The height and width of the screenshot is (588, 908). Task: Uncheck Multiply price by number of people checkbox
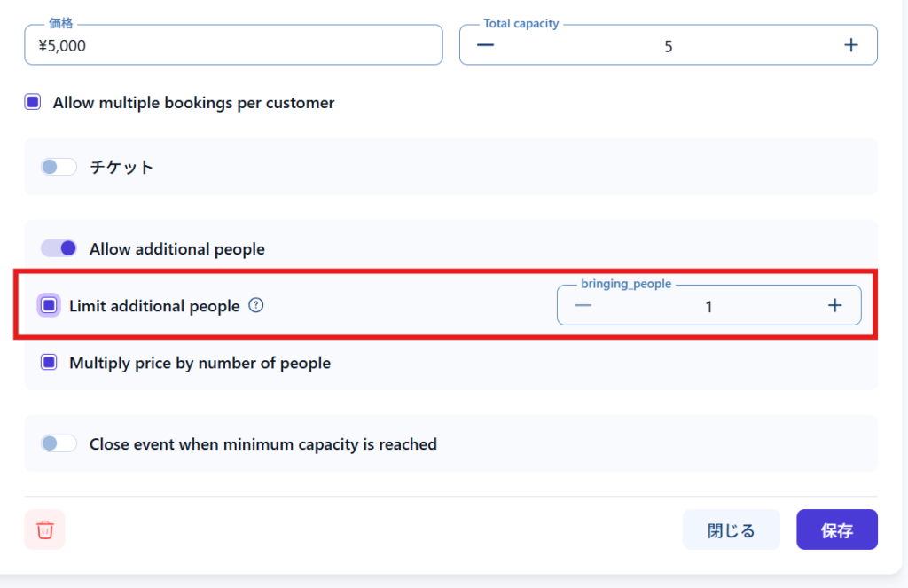[50, 362]
